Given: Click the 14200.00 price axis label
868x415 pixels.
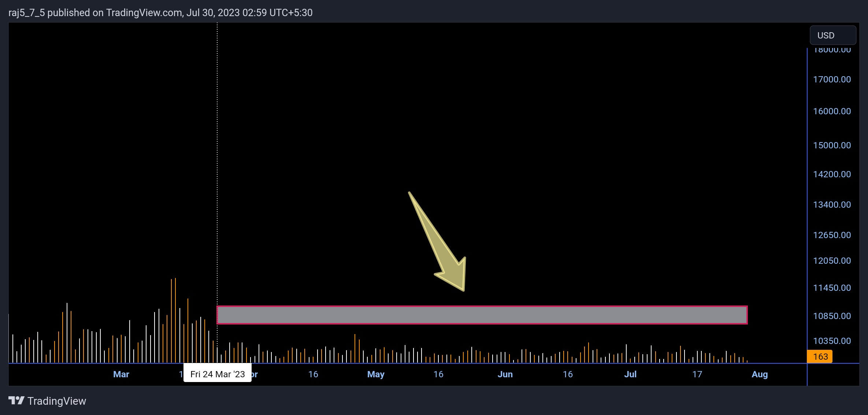Looking at the screenshot, I should tap(832, 174).
